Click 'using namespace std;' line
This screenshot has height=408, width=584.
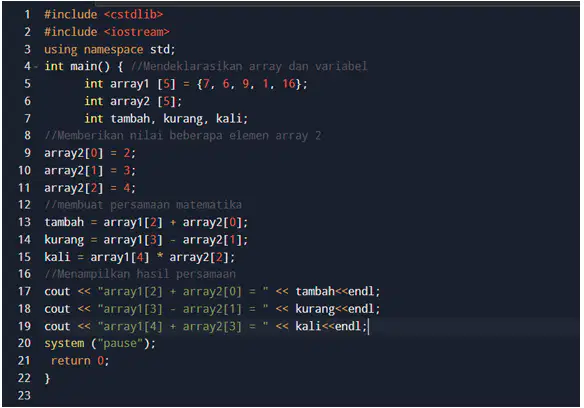pos(110,50)
